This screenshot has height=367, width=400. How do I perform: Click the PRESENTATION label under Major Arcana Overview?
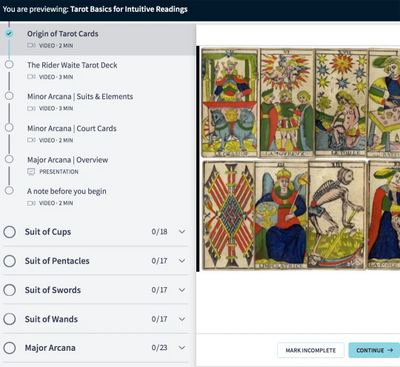59,172
